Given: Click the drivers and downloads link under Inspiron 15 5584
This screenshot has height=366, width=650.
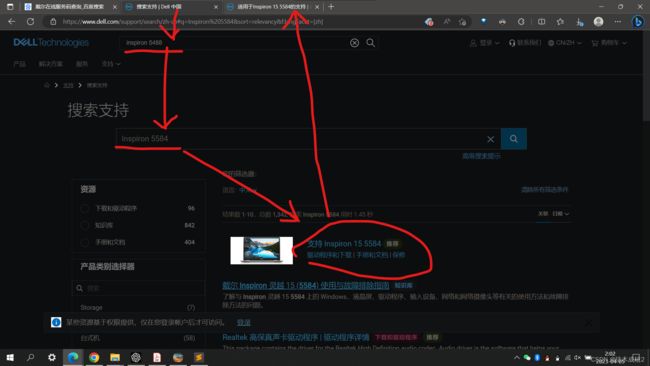Looking at the screenshot, I should coord(330,255).
